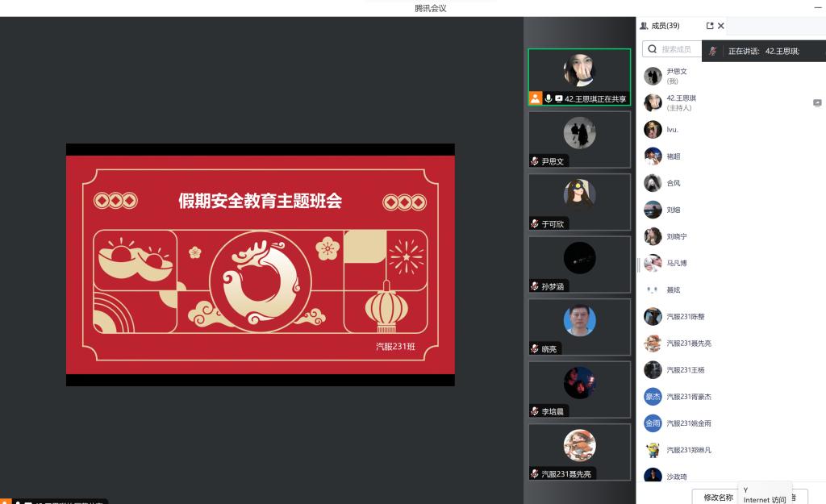Select member lvu. in the list

pyautogui.click(x=673, y=130)
